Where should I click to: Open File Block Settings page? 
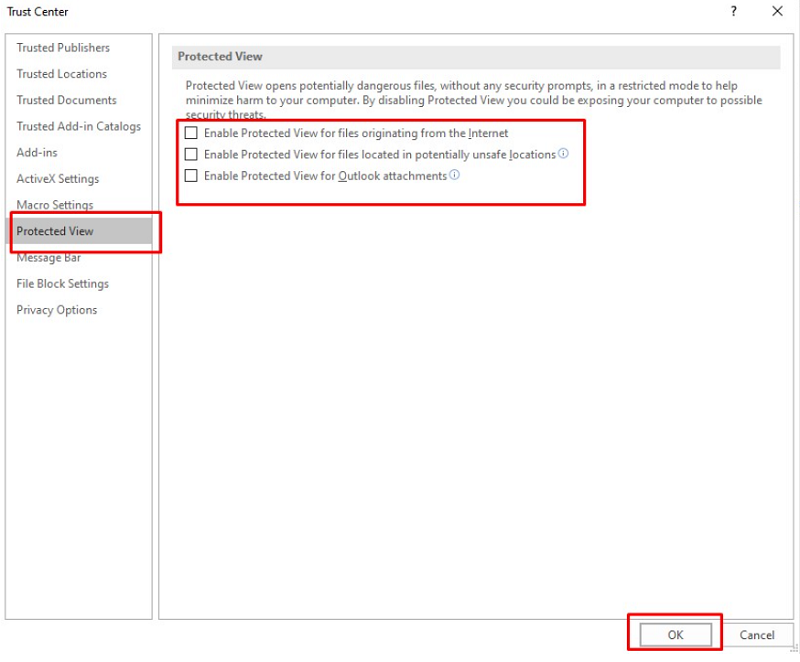click(x=62, y=284)
